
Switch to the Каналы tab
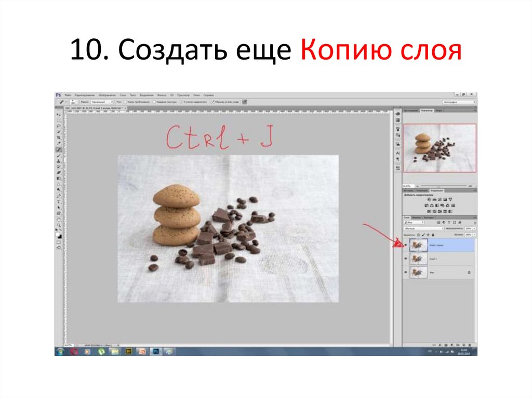coord(416,217)
